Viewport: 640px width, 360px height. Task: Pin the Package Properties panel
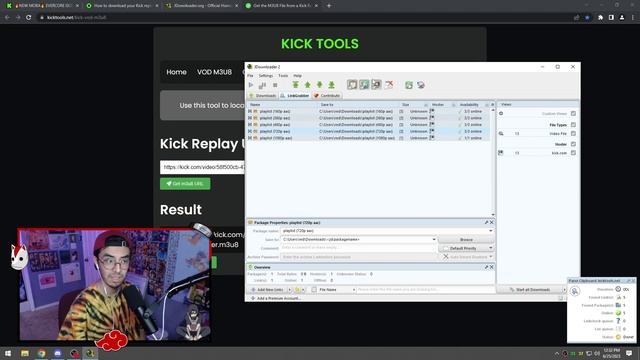pos(486,222)
